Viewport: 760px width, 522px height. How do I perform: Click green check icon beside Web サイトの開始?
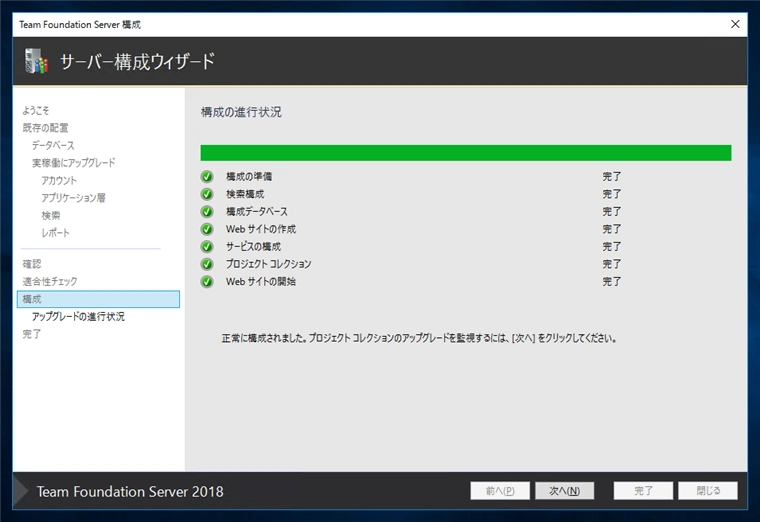coord(207,281)
